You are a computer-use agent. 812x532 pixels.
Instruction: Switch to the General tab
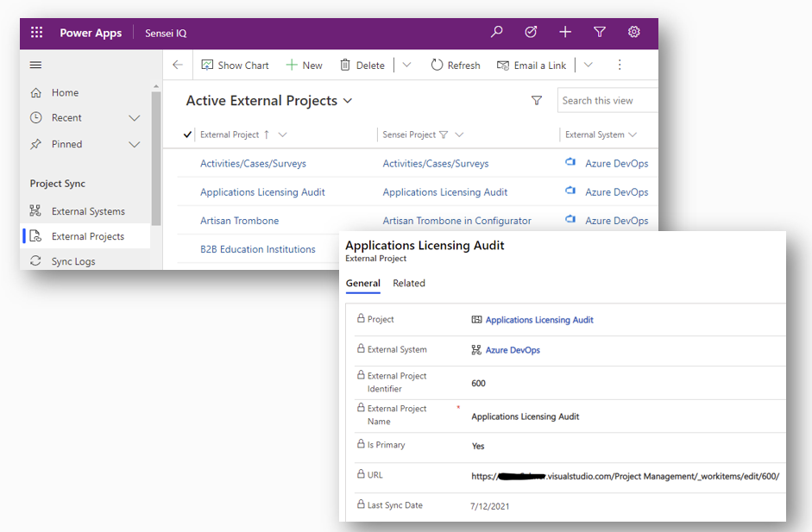[x=363, y=283]
